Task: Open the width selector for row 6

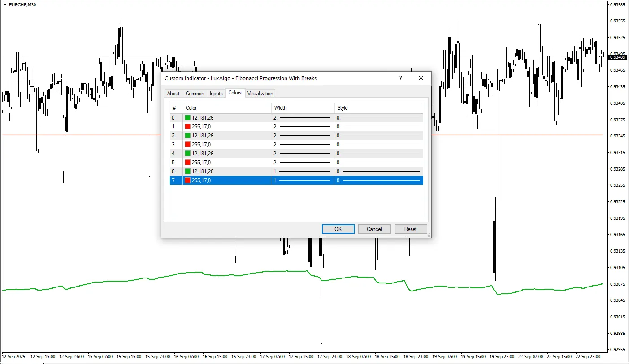Action: pos(303,171)
